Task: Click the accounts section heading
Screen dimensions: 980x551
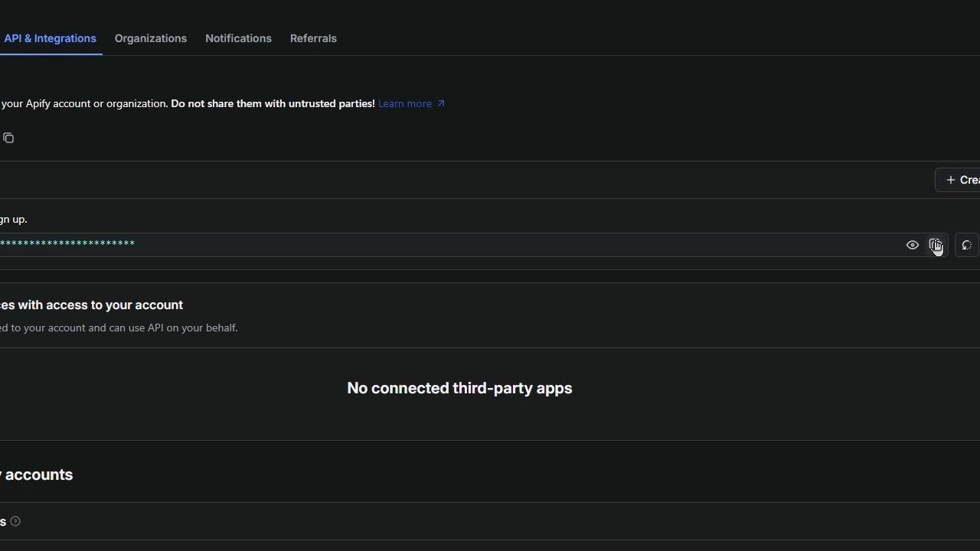Action: [36, 474]
